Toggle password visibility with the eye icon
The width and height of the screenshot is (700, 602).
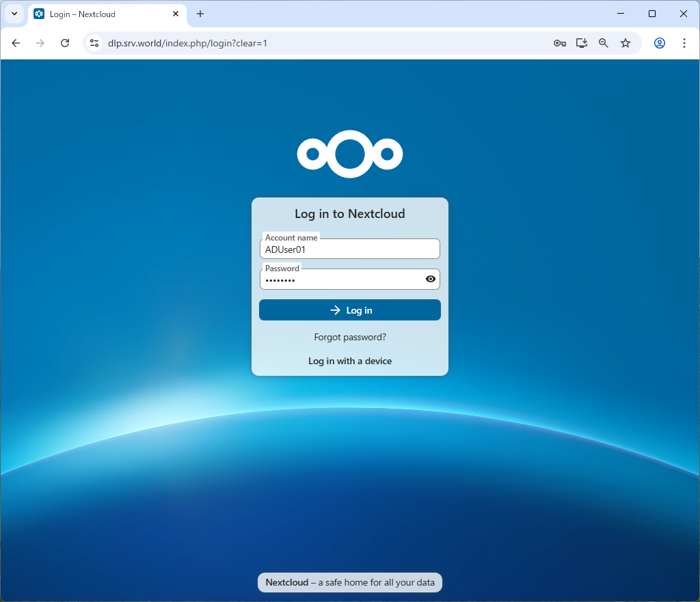point(430,279)
